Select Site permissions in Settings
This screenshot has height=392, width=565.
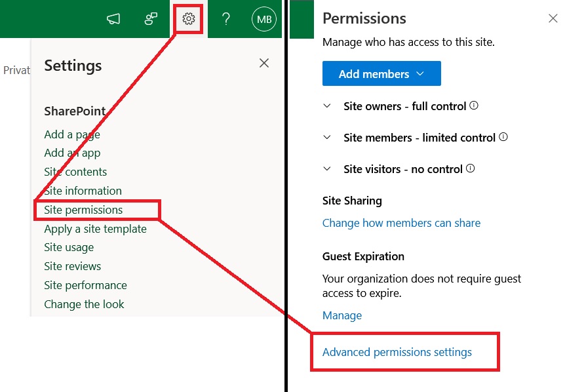point(83,210)
